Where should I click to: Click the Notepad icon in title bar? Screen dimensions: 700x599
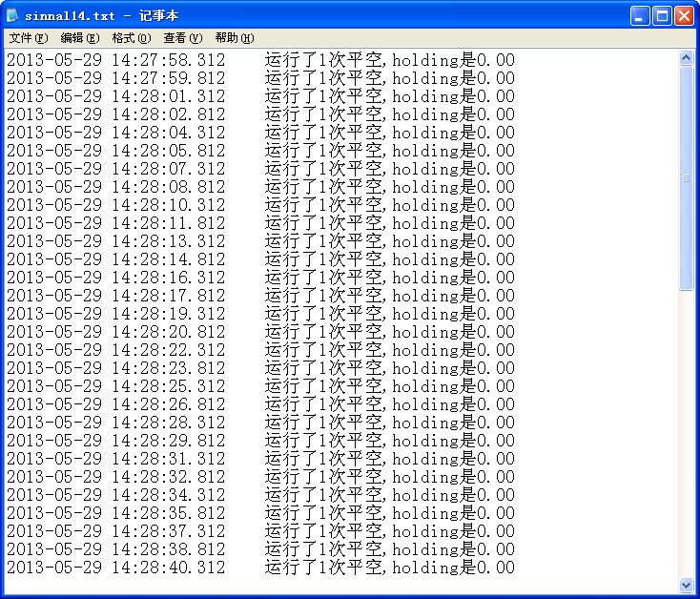[12, 15]
